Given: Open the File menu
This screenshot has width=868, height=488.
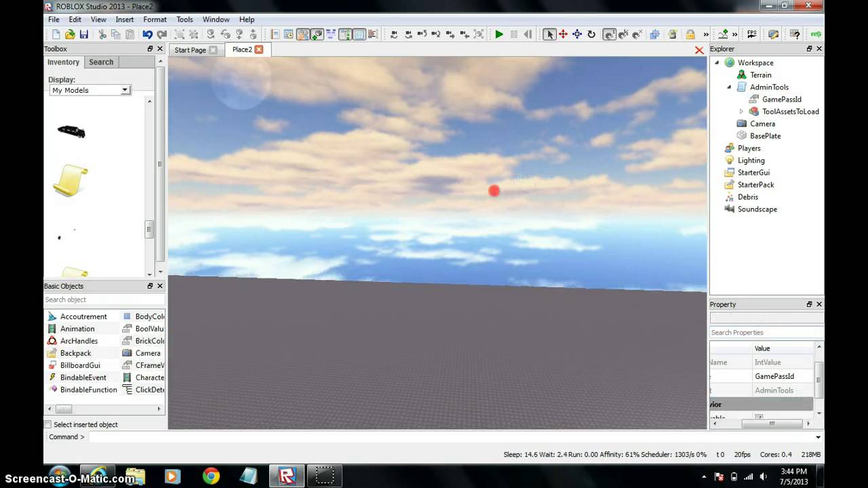Looking at the screenshot, I should 54,20.
